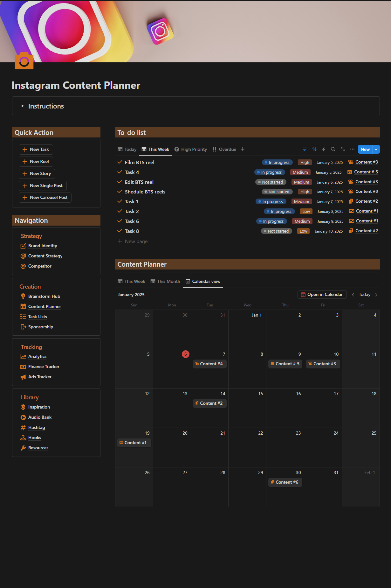Open the three-dot more options menu

352,149
